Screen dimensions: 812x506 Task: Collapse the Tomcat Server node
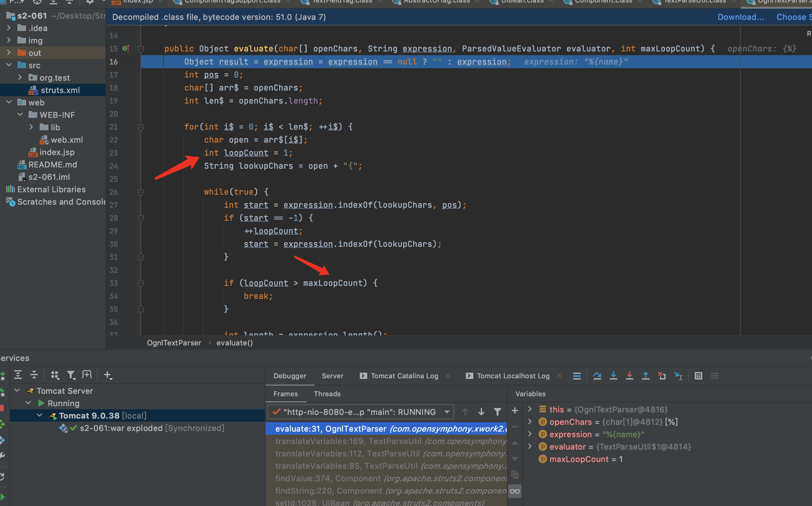[x=17, y=390]
